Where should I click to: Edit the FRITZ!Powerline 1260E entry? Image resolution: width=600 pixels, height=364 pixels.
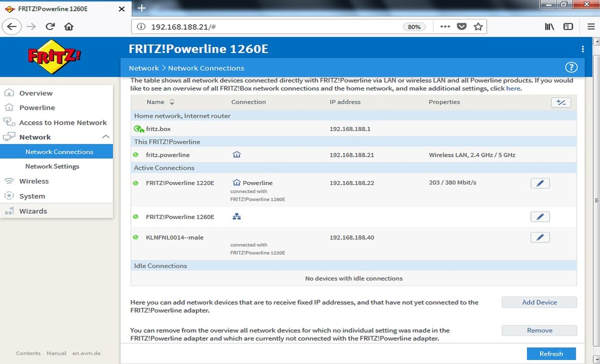click(540, 217)
